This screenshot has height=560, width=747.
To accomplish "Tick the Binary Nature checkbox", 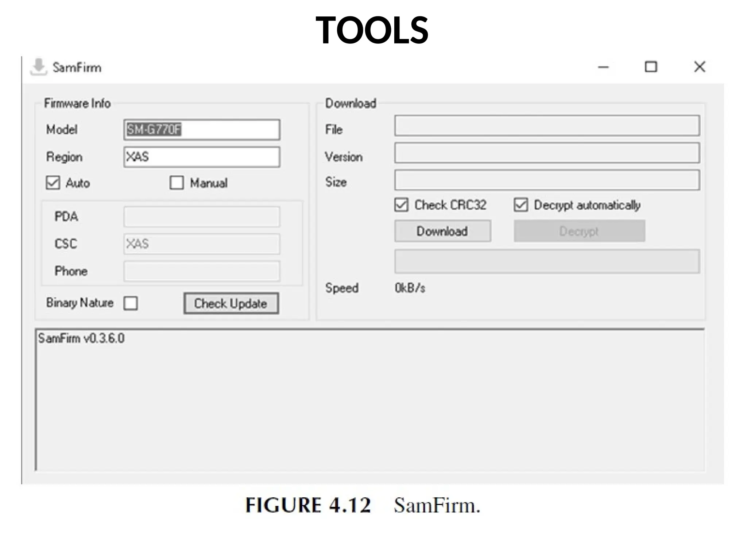I will pos(131,303).
